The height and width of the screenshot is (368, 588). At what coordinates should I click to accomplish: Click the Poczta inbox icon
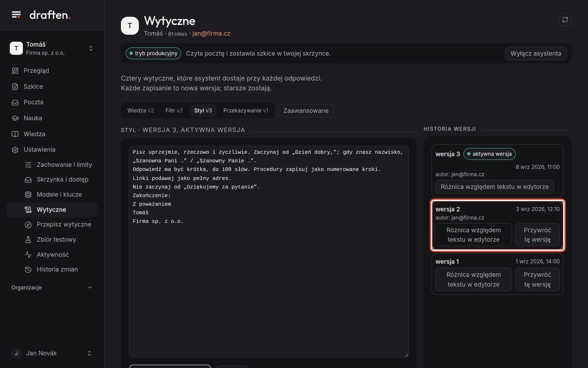(x=15, y=102)
